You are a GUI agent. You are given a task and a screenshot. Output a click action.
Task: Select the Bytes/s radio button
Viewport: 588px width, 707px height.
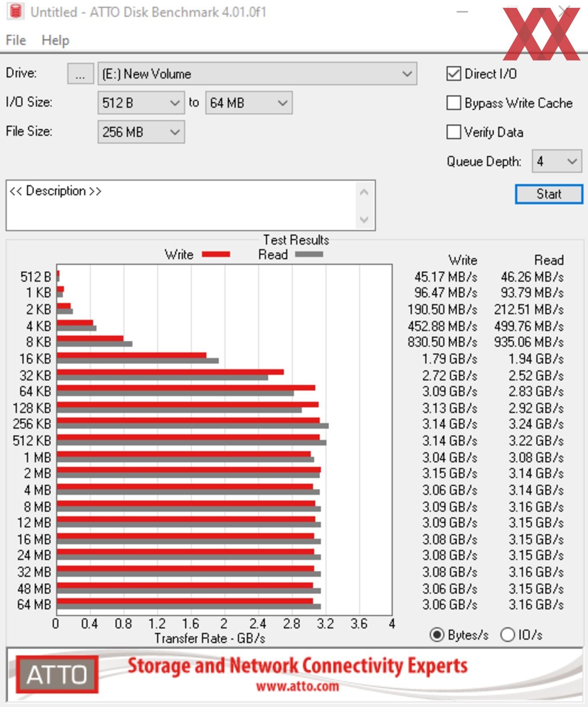[x=437, y=635]
